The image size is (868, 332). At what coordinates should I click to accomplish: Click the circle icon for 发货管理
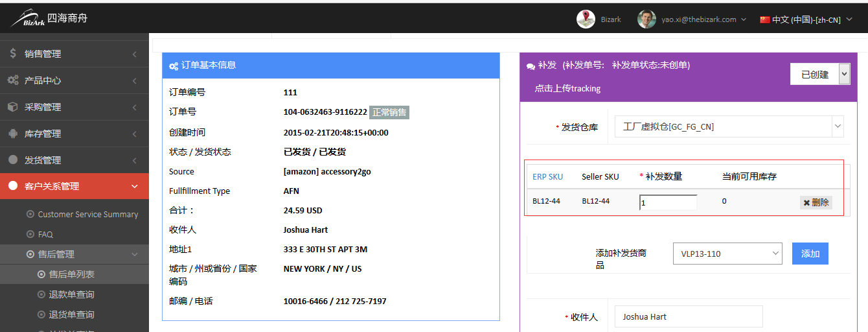pos(13,160)
